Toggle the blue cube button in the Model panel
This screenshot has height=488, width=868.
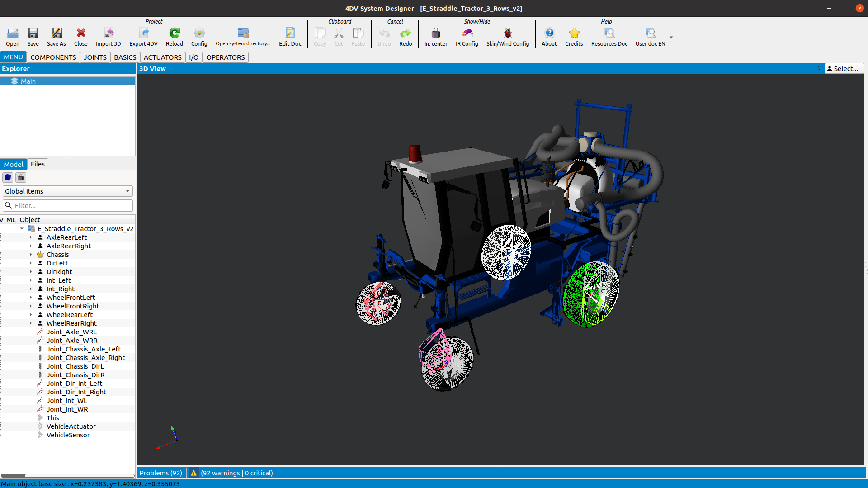pos(8,177)
